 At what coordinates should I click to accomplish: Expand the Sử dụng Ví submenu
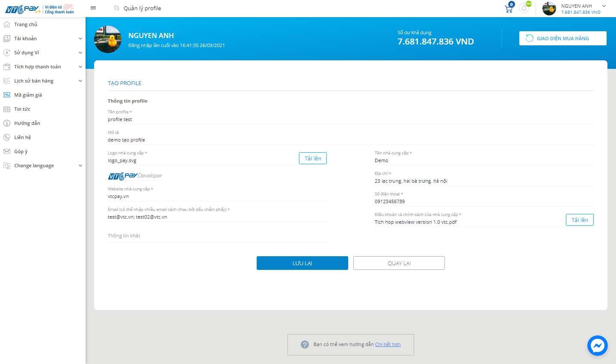(x=43, y=53)
